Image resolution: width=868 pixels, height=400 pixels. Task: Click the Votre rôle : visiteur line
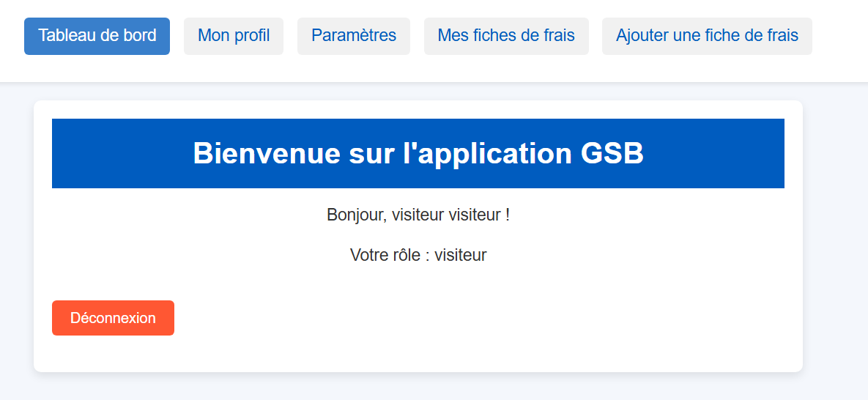pyautogui.click(x=418, y=255)
